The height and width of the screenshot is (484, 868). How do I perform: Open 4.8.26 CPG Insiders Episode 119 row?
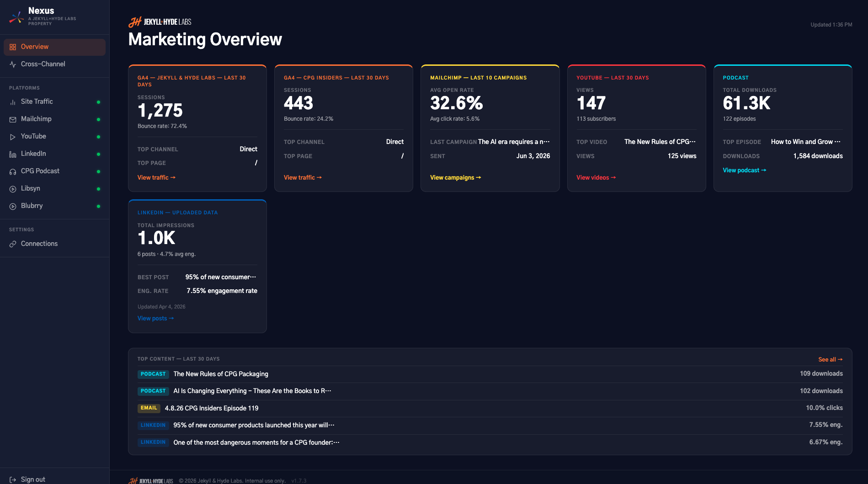(490, 408)
